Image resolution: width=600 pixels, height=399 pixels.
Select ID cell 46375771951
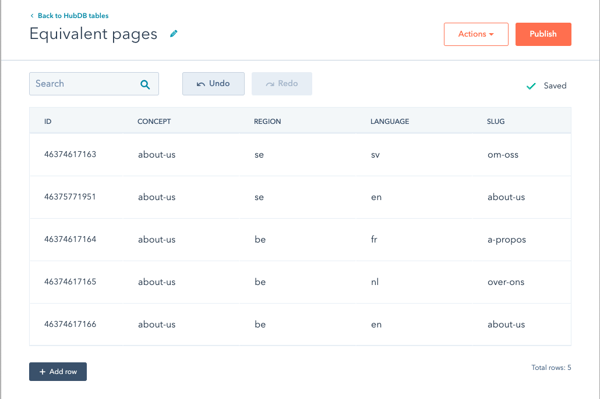[x=70, y=197]
